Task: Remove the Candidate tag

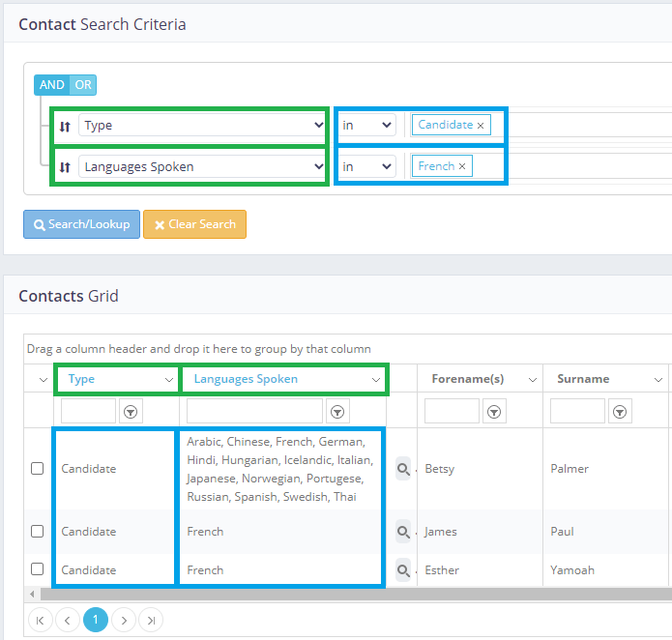Action: point(481,126)
